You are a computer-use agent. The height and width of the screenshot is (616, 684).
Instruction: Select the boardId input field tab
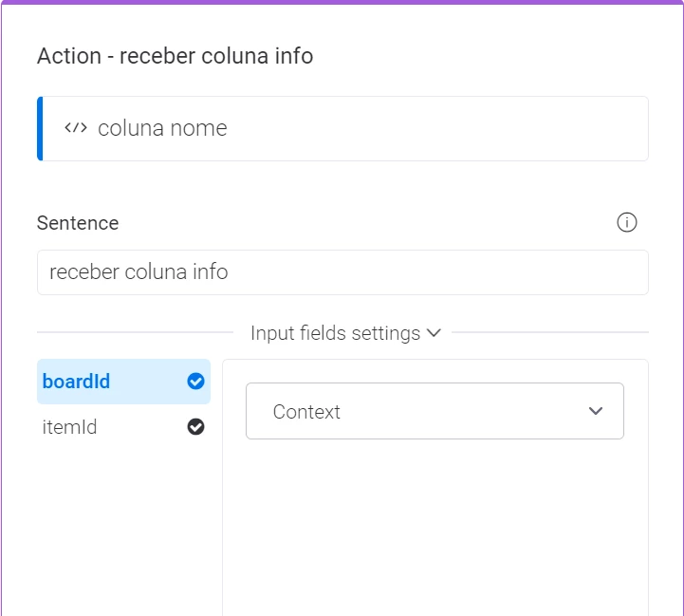(123, 382)
